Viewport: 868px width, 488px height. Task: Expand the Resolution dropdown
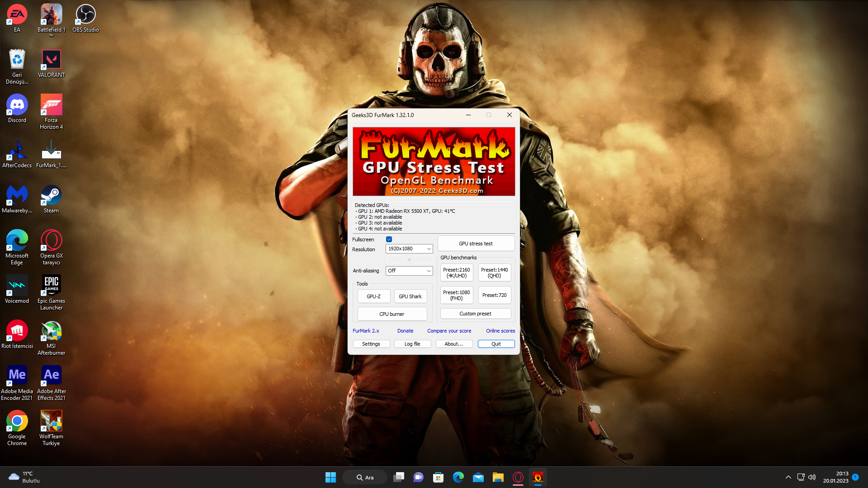pos(409,249)
